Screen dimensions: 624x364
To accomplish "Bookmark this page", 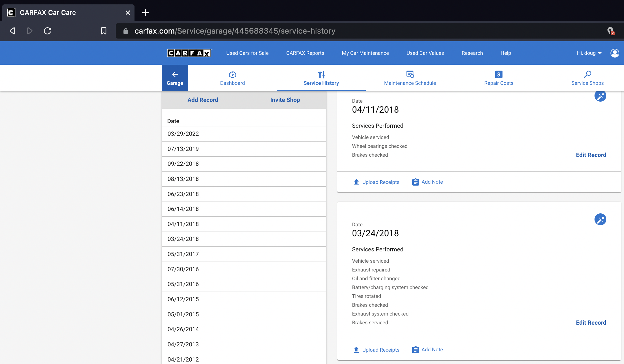I will pyautogui.click(x=104, y=31).
